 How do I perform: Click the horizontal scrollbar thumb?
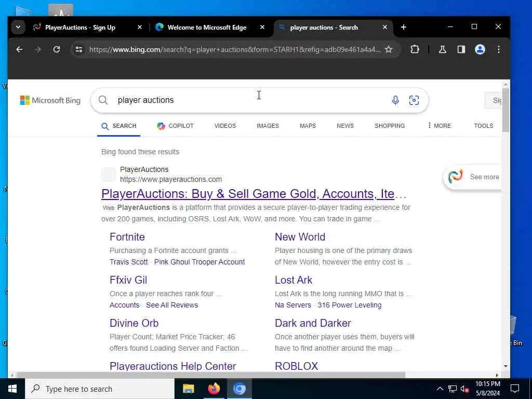(211, 375)
